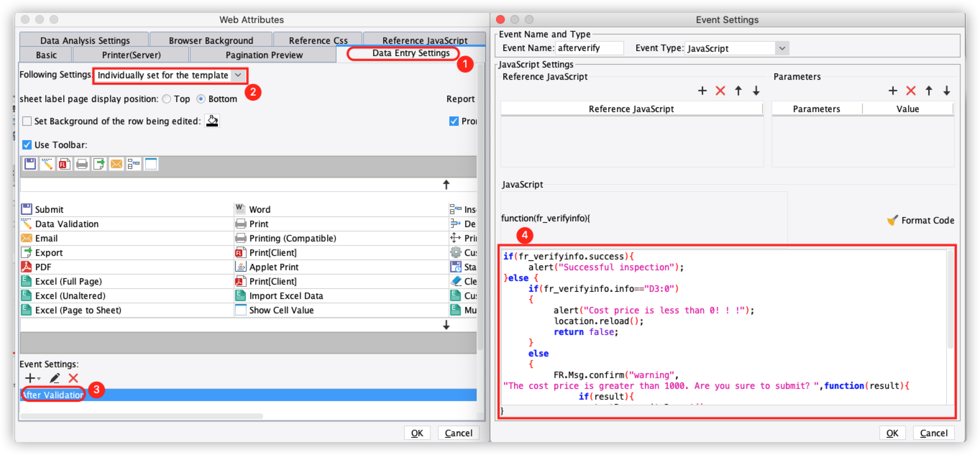
Task: Disable the Use Toolbar checkbox
Action: (x=27, y=144)
